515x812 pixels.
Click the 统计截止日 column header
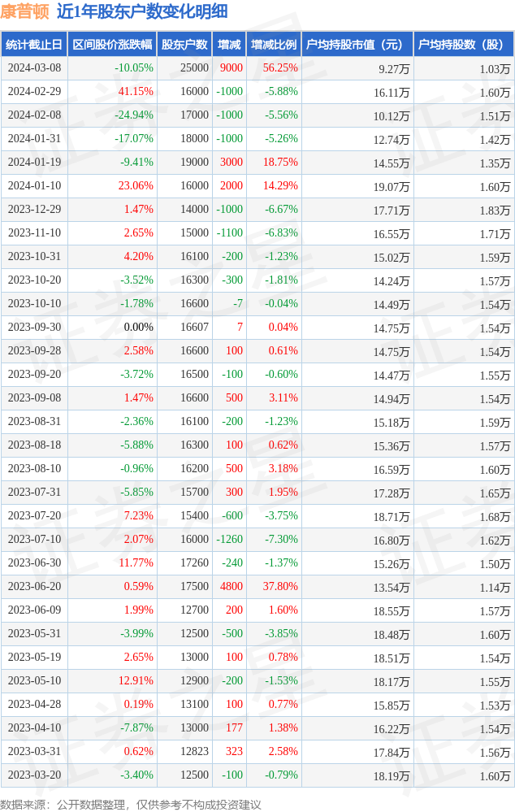[33, 45]
